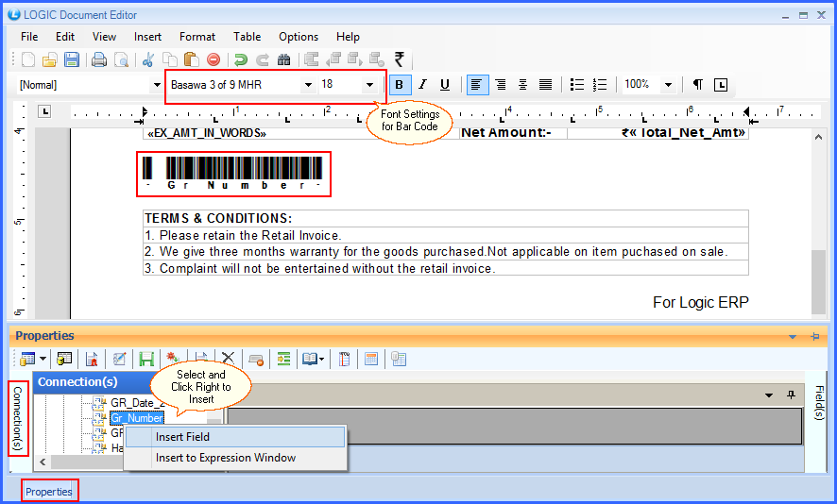This screenshot has width=837, height=504.
Task: Pin the Properties panel
Action: tap(814, 337)
